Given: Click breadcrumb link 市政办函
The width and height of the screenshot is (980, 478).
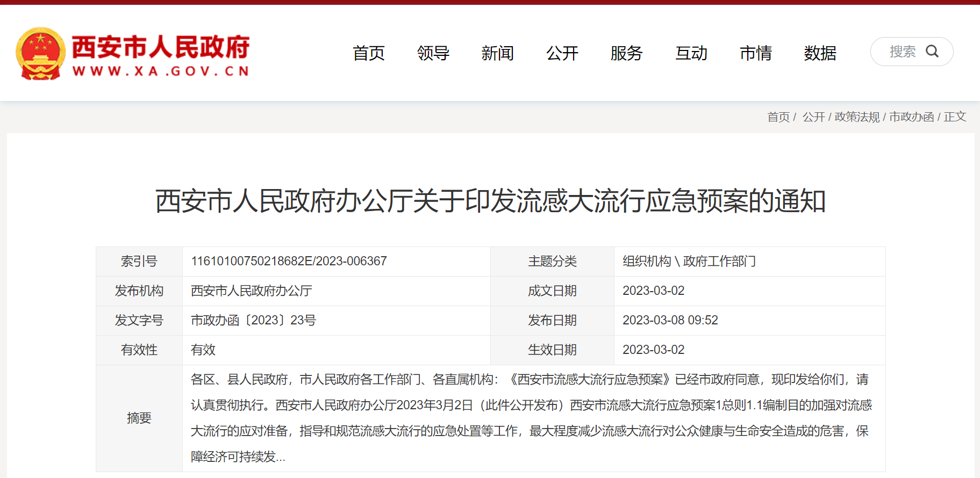Looking at the screenshot, I should click(912, 117).
